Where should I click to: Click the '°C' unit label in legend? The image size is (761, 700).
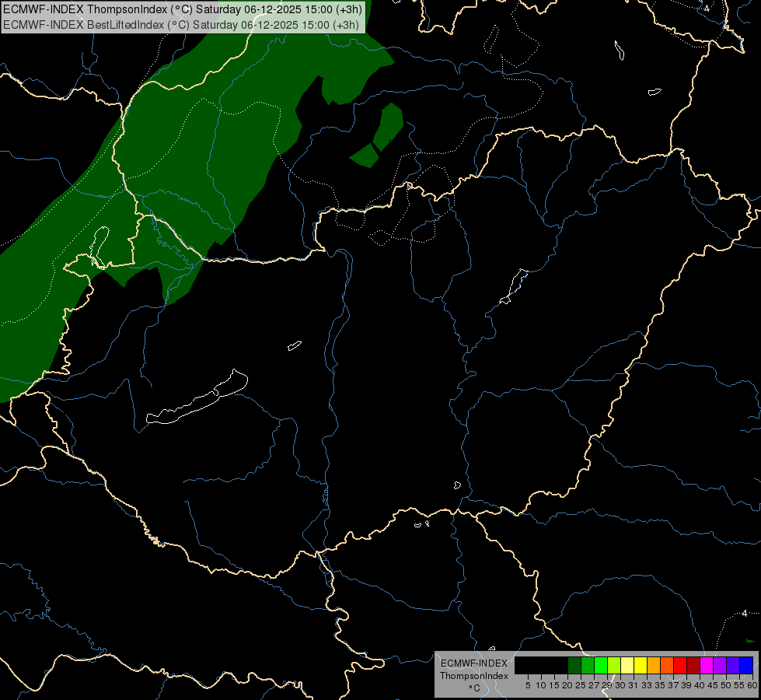point(474,688)
